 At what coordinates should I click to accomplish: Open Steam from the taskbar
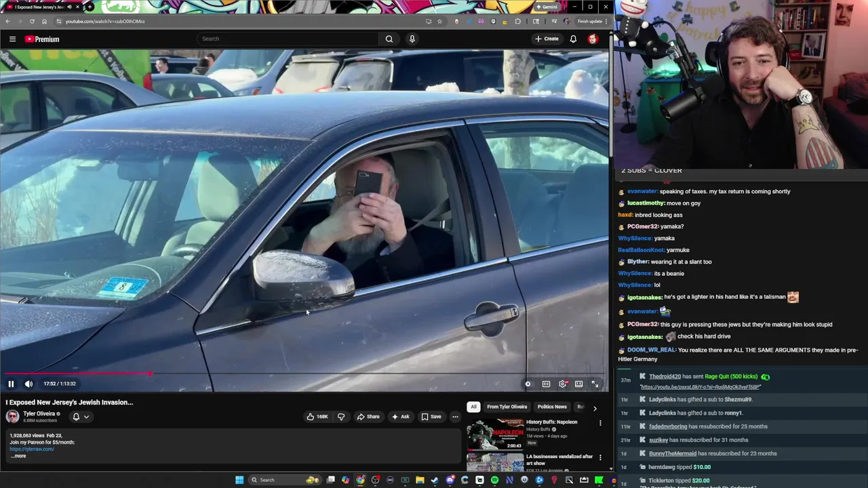coord(435,480)
